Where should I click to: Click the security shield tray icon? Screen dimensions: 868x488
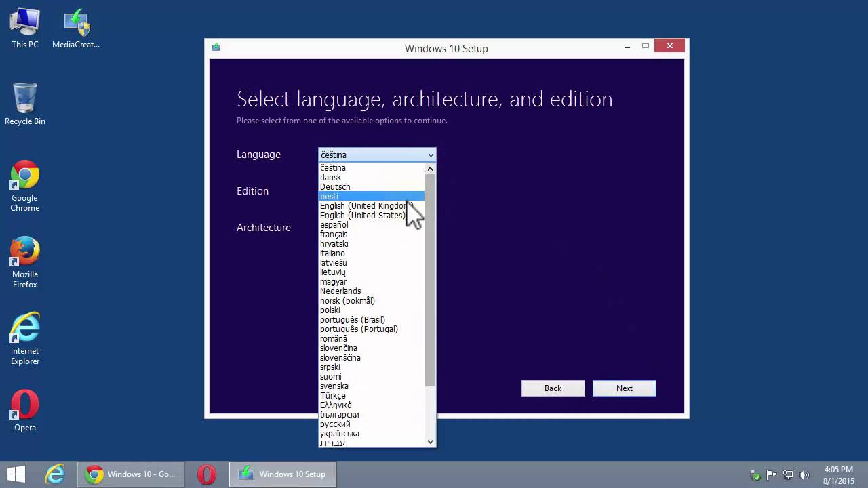click(x=755, y=475)
